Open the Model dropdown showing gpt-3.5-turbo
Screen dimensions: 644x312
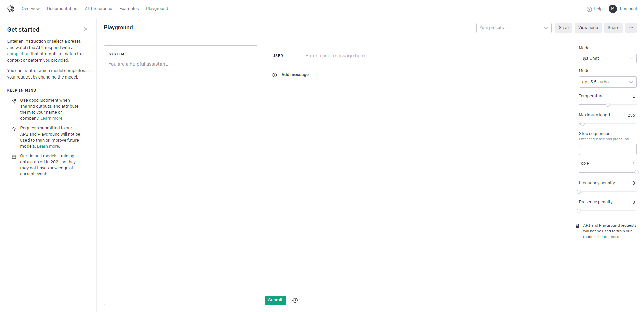607,82
